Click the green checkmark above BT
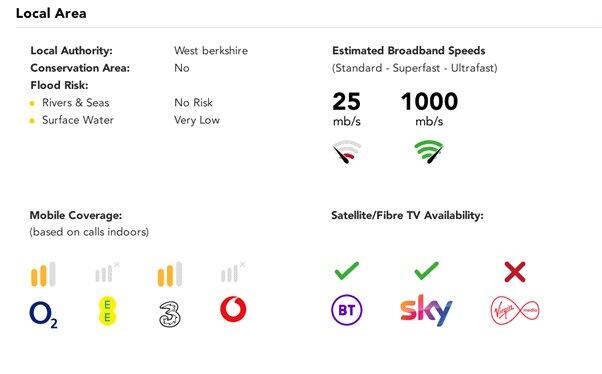 pyautogui.click(x=347, y=271)
